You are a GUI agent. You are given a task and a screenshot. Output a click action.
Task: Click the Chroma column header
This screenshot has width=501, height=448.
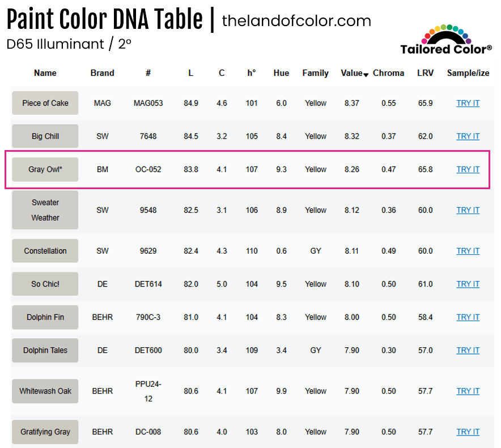coord(388,73)
